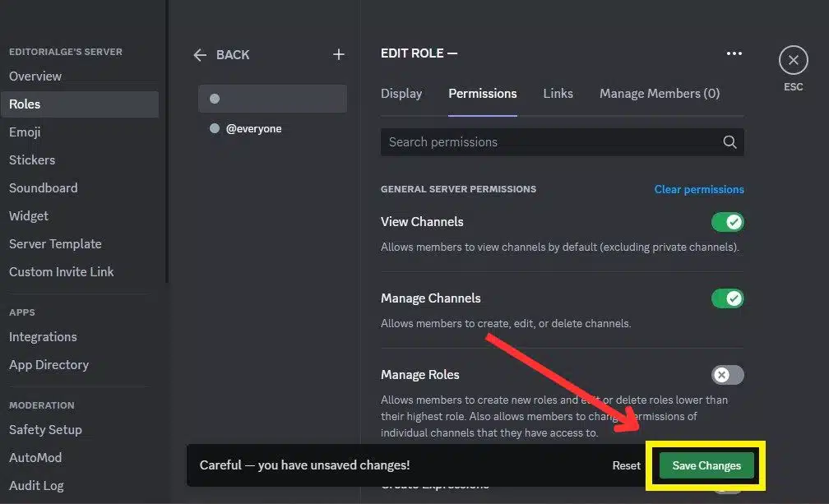829x504 pixels.
Task: Enable the Manage Roles permission
Action: coord(727,374)
